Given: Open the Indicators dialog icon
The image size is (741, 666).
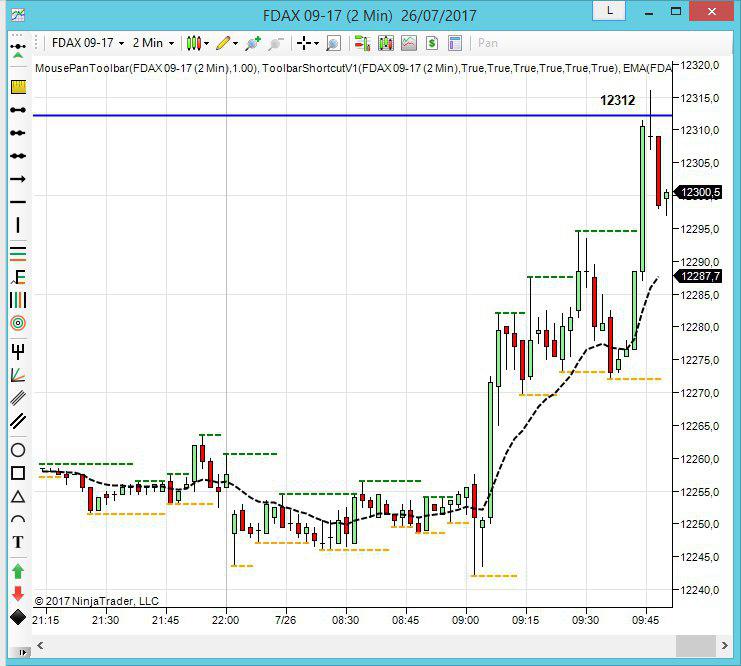Looking at the screenshot, I should pyautogui.click(x=409, y=43).
